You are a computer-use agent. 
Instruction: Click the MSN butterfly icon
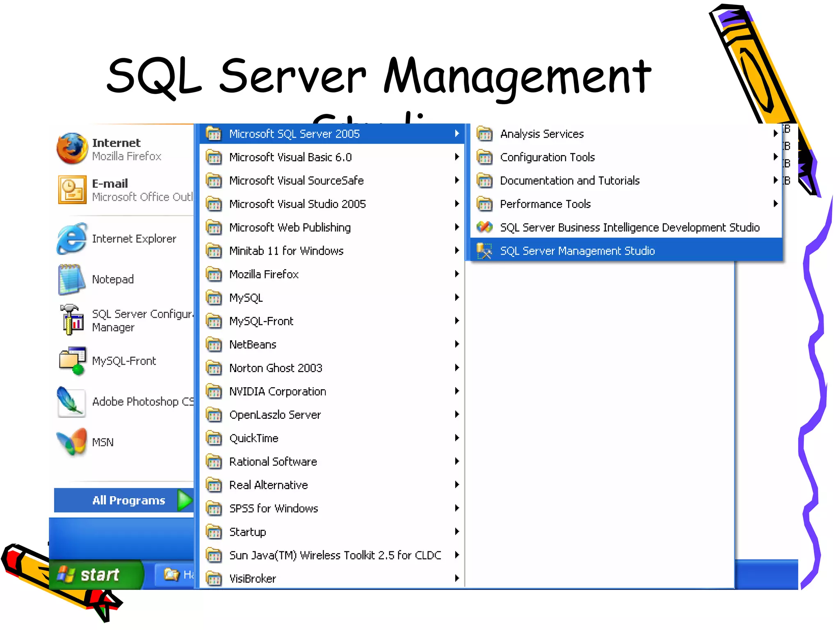pyautogui.click(x=72, y=442)
